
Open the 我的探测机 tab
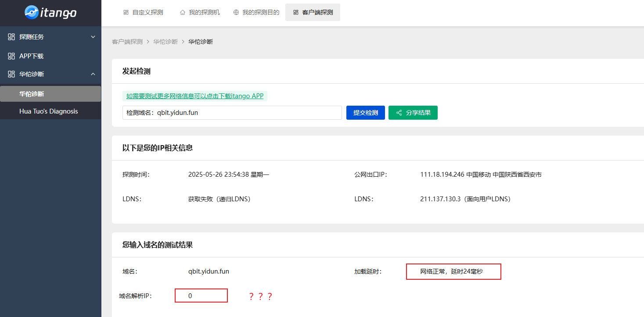pos(200,12)
